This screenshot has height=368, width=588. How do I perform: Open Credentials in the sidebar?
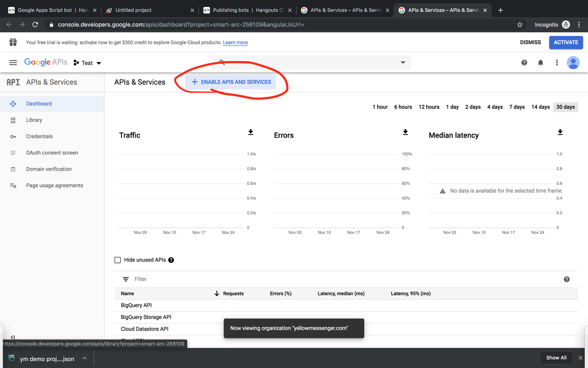[x=52, y=137]
